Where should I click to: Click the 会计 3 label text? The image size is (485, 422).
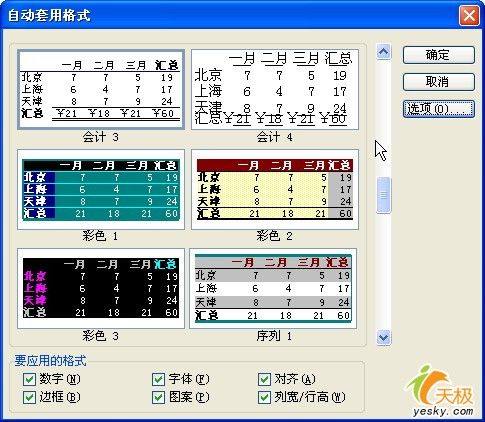click(101, 137)
